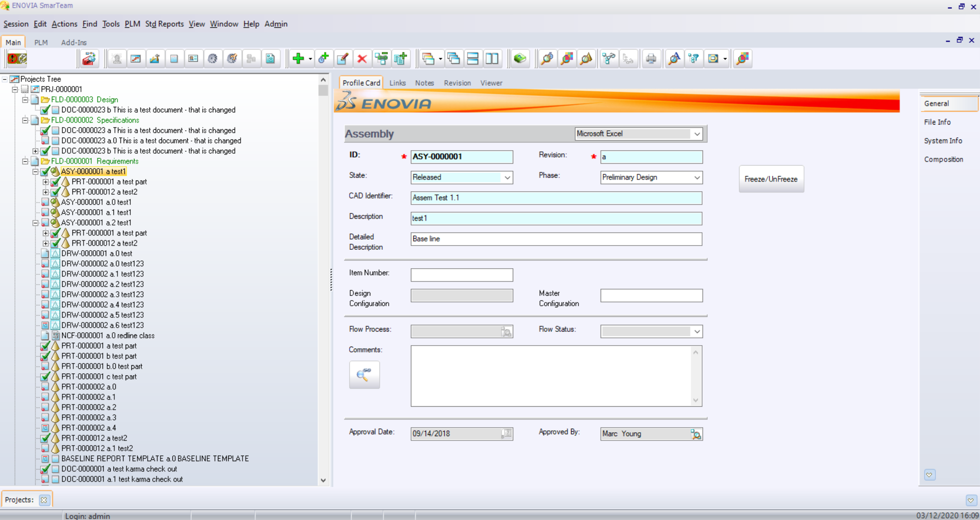This screenshot has width=980, height=520.
Task: Switch to the Revision tab
Action: pyautogui.click(x=457, y=83)
